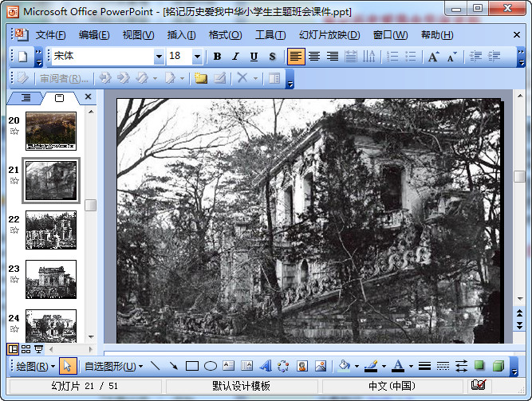Select slide 23 thumbnail
The height and width of the screenshot is (401, 532).
(x=51, y=279)
